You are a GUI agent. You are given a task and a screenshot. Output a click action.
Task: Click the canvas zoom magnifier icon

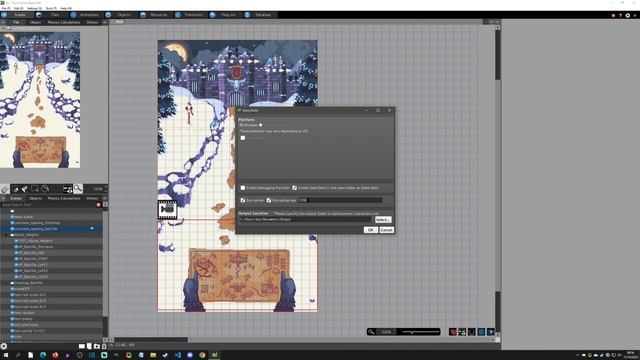[371, 332]
